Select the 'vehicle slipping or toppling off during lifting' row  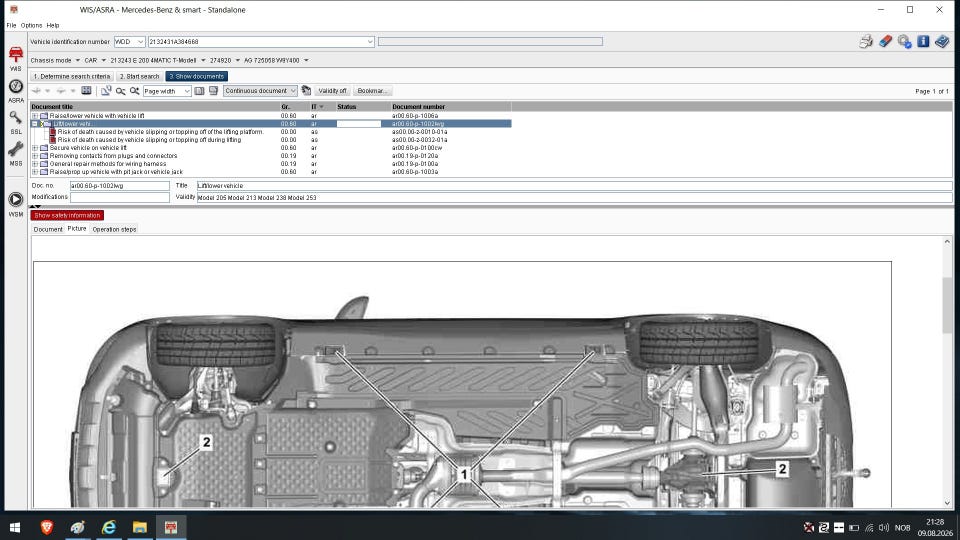pyautogui.click(x=149, y=140)
